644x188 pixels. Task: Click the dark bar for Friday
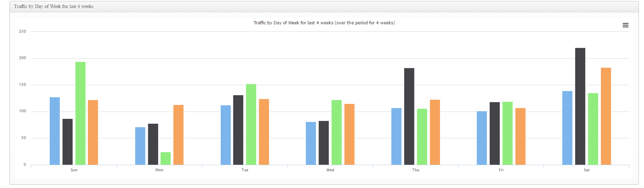coord(495,133)
